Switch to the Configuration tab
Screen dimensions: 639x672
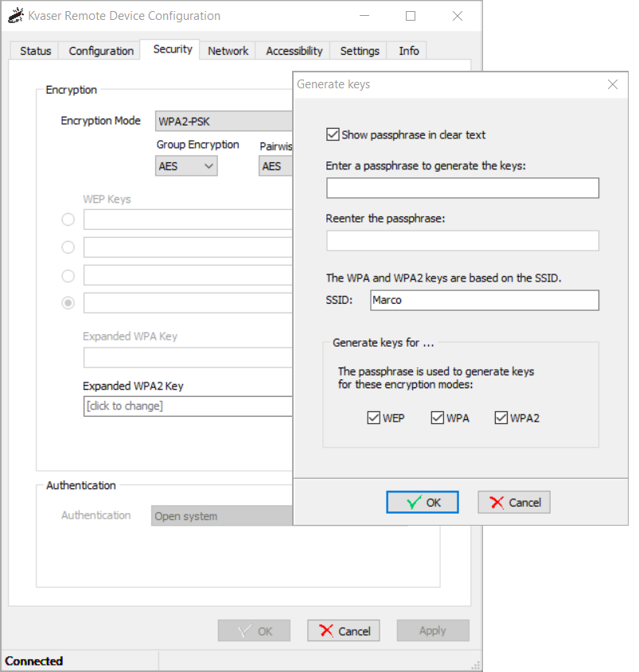tap(101, 51)
